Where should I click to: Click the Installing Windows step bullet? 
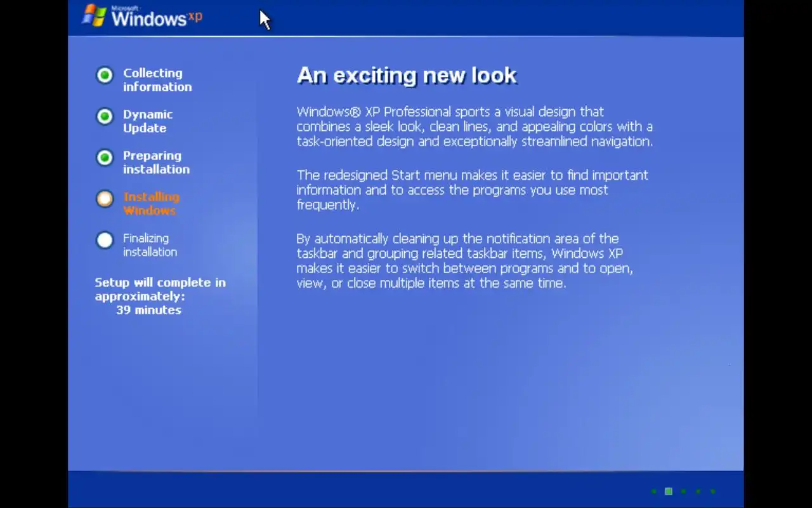point(105,199)
